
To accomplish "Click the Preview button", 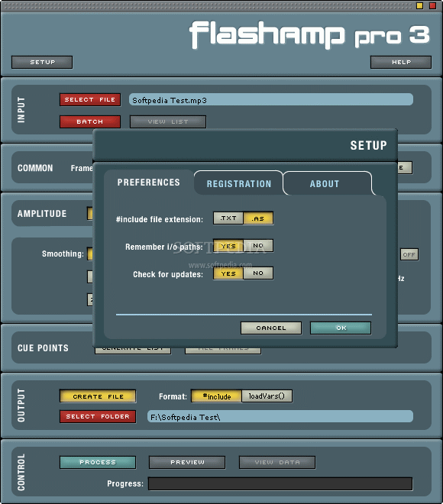I will click(187, 462).
